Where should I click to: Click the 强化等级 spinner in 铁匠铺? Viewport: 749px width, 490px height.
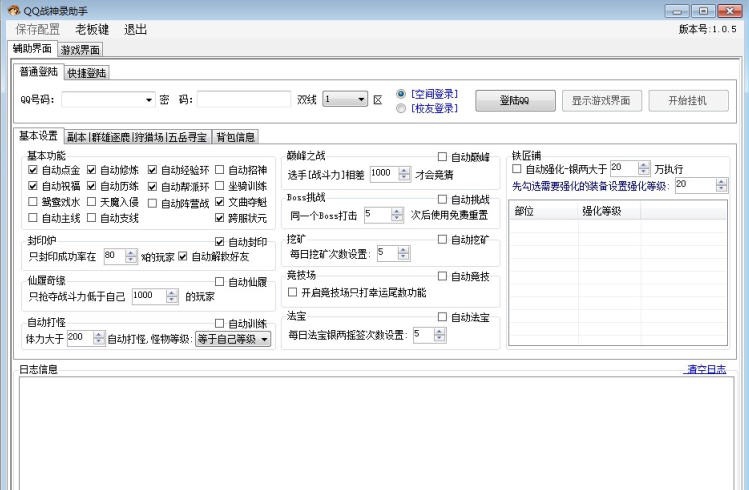click(x=702, y=185)
